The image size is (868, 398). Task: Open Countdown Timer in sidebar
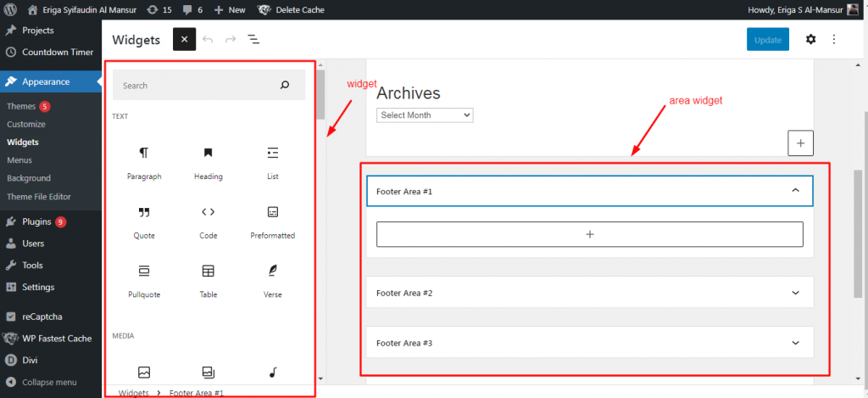click(51, 52)
